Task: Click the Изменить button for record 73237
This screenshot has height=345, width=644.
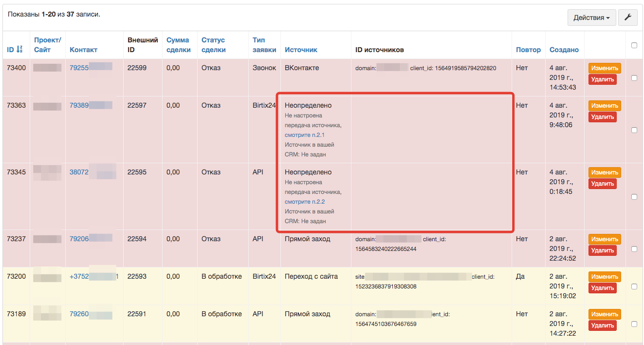Action: 604,239
